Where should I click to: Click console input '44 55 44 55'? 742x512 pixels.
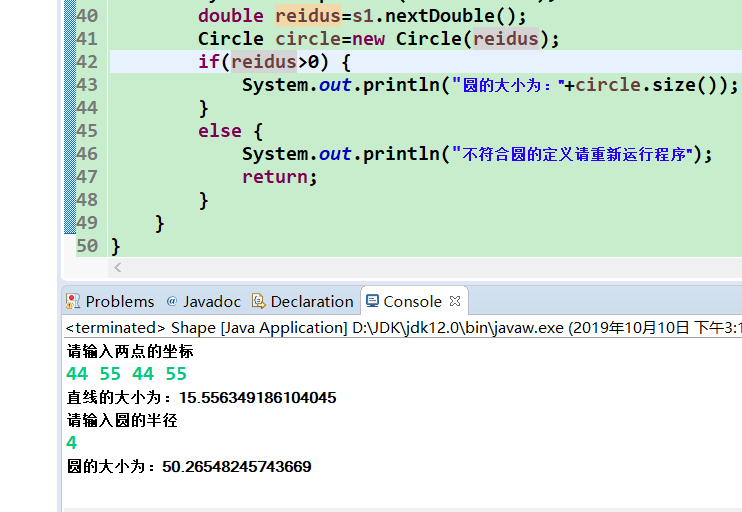pos(127,374)
